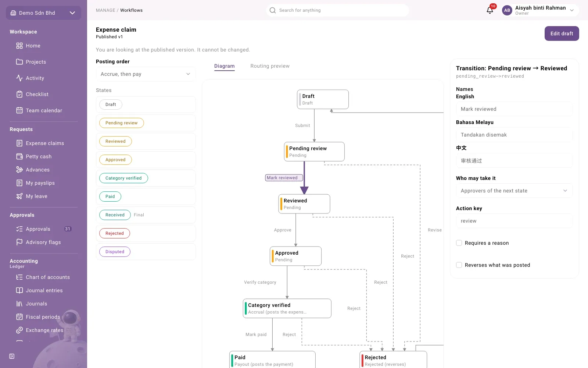Click the Action key field
588x368 pixels.
[x=514, y=221]
